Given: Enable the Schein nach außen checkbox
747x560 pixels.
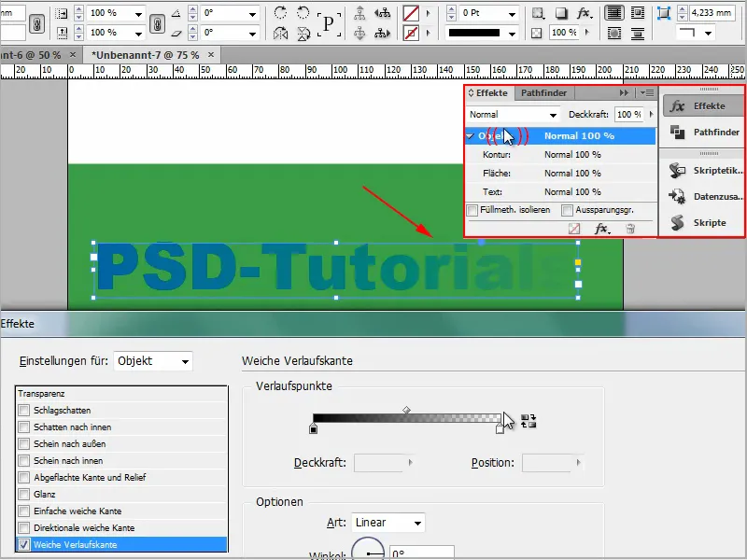Looking at the screenshot, I should 24,444.
